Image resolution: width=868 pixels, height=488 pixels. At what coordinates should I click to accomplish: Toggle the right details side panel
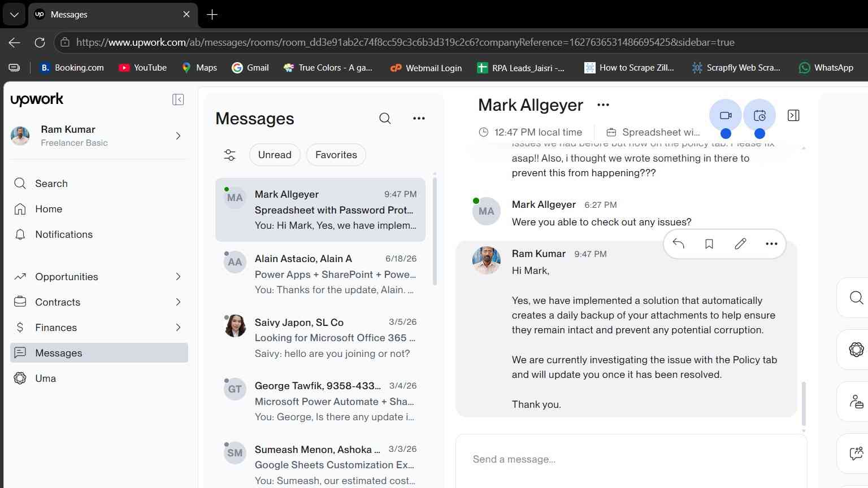pyautogui.click(x=793, y=115)
